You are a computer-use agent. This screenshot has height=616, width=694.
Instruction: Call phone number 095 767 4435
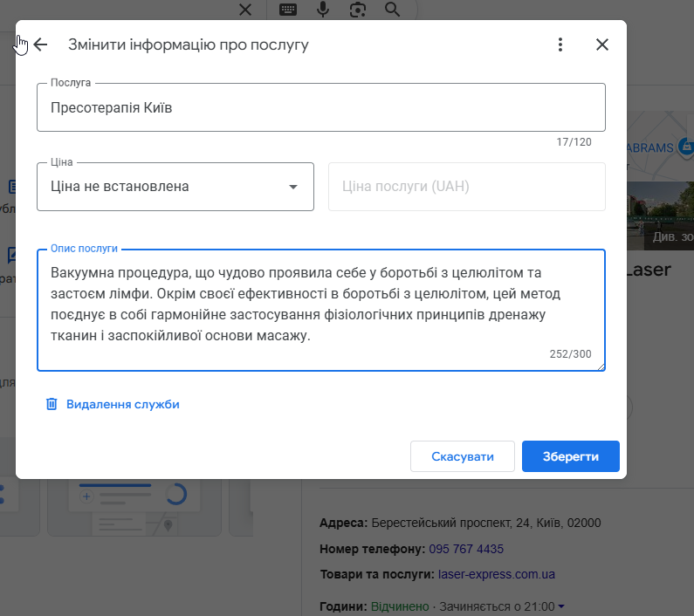point(466,549)
